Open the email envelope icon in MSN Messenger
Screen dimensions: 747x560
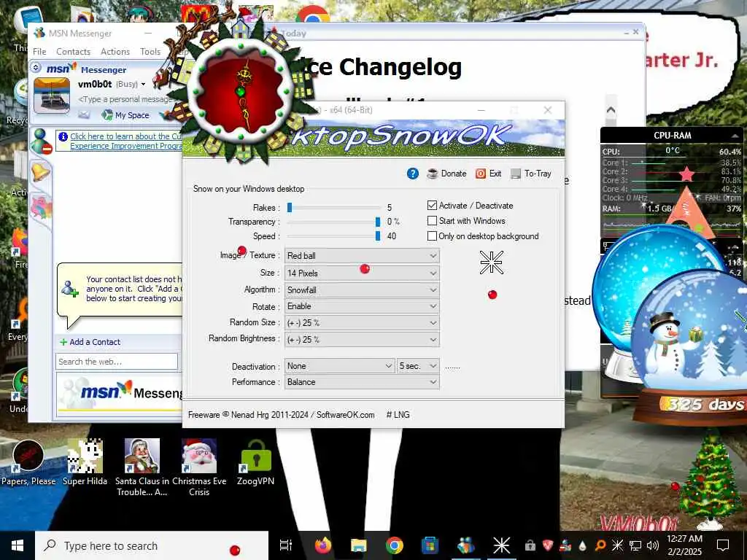tap(84, 114)
